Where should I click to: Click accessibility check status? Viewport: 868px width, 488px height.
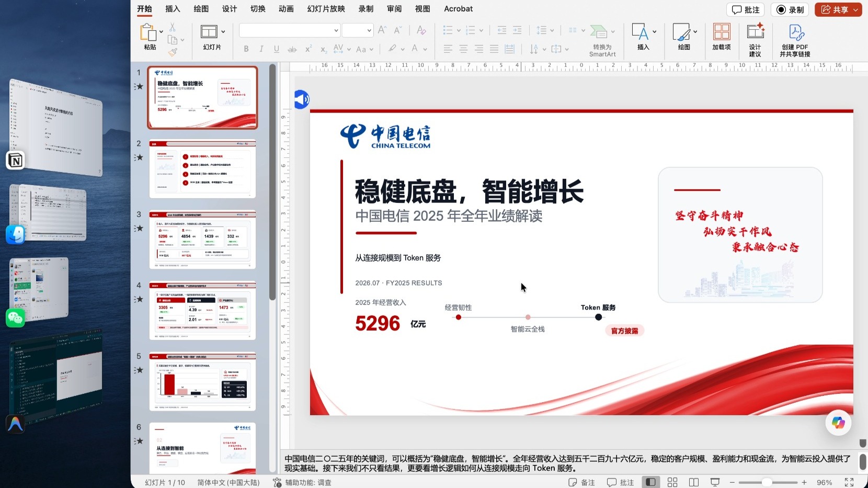click(x=302, y=482)
